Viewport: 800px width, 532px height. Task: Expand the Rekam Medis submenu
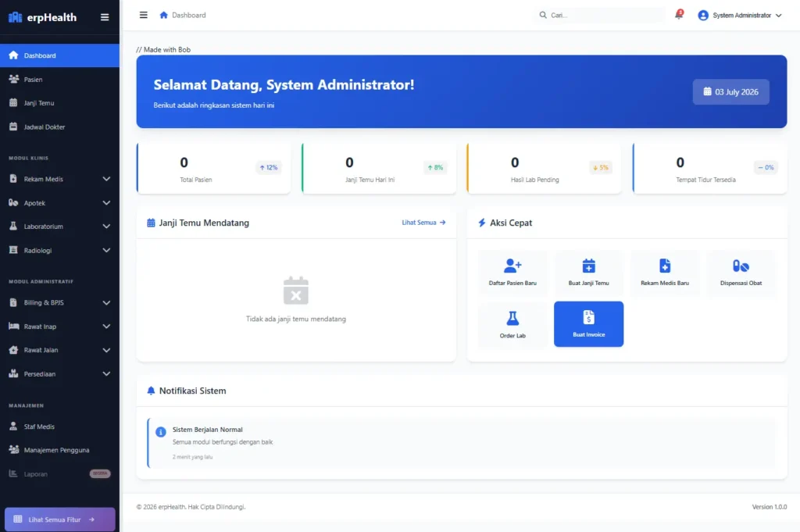[x=59, y=179]
